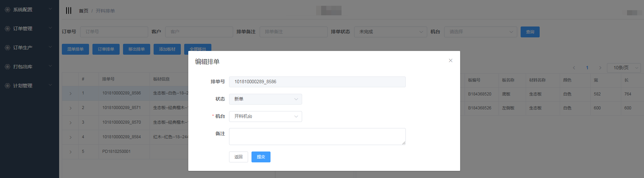Click the 订单管理 sidebar icon
Viewport: 644px width, 178px height.
point(7,29)
